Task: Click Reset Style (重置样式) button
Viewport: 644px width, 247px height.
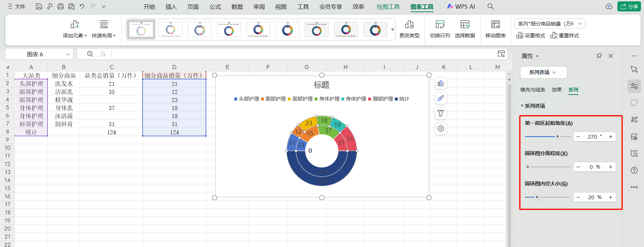Action: (x=565, y=35)
